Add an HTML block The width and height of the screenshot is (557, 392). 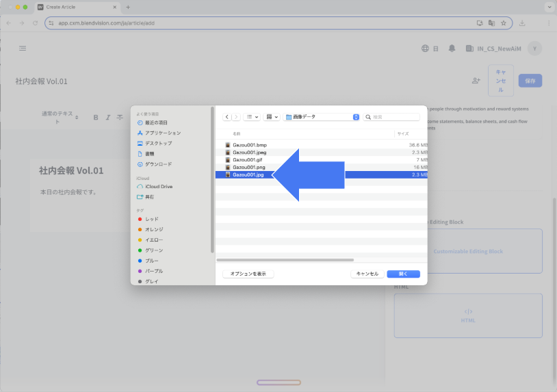point(468,315)
